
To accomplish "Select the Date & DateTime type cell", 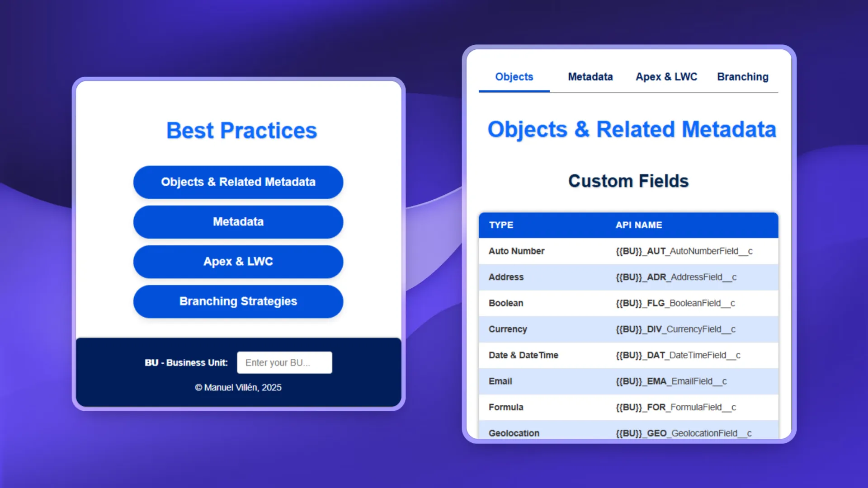I will click(523, 355).
